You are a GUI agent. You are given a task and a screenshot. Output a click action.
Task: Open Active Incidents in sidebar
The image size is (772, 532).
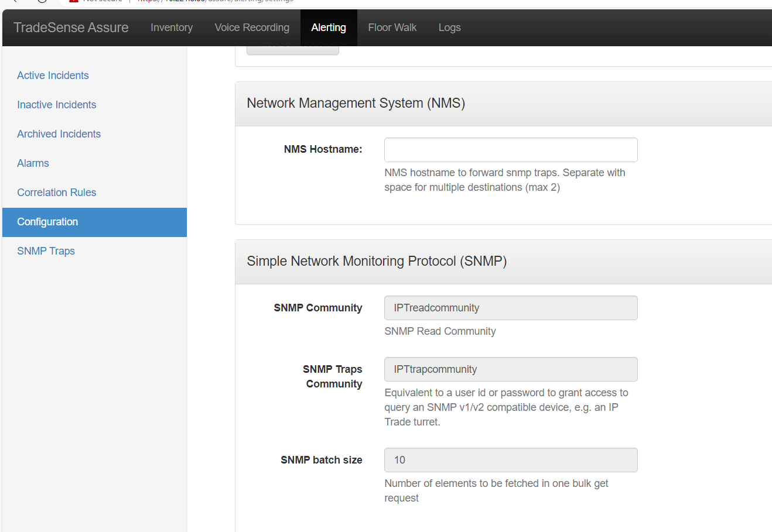tap(53, 75)
